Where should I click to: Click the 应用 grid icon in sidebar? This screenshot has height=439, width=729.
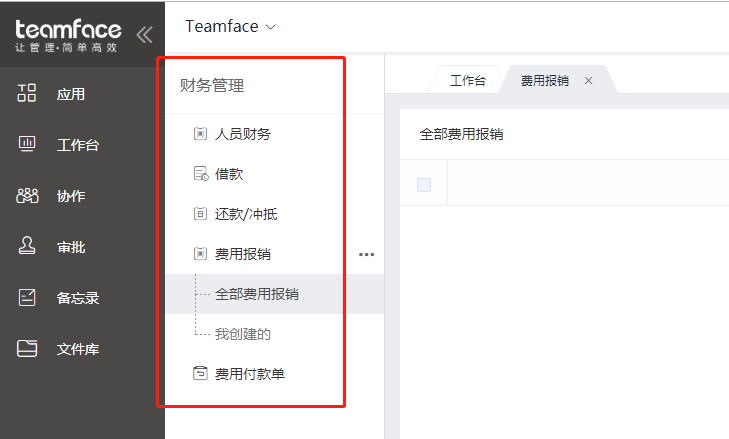27,94
